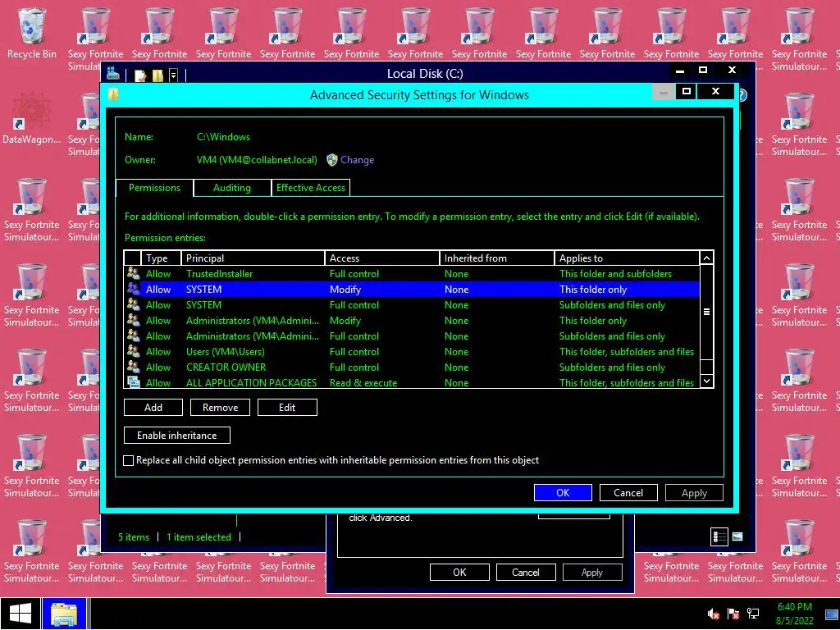Screen dimensions: 840x630
Task: Click Change owner link
Action: pyautogui.click(x=357, y=160)
